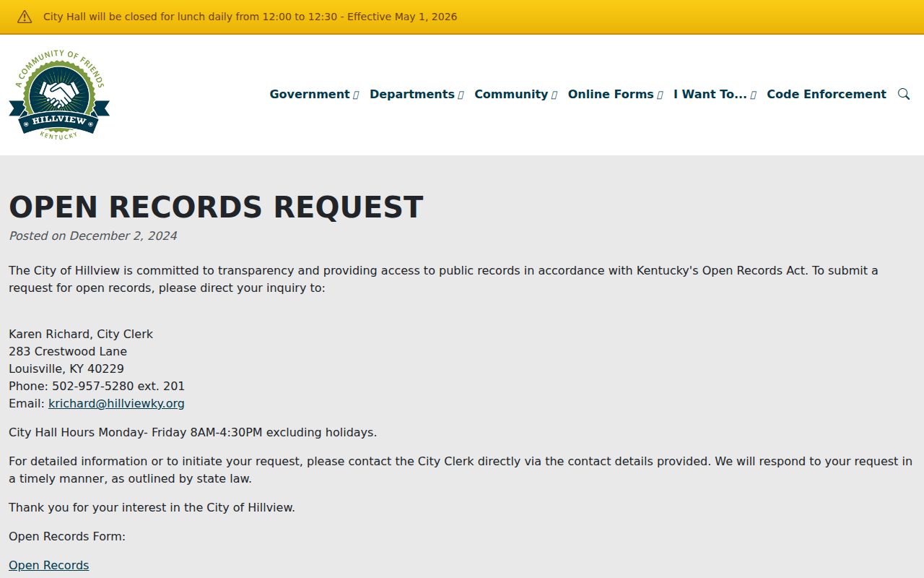Expand Government dropdown arrow
Screen dimensions: 924x578
pos(356,95)
